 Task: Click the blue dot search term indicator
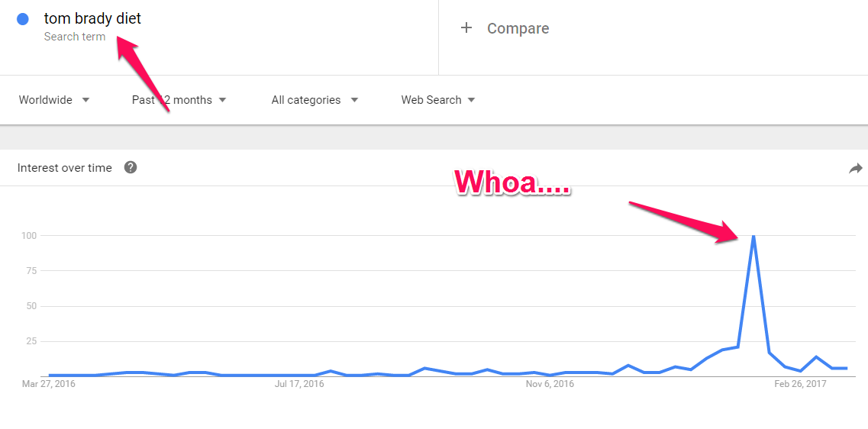tap(23, 19)
